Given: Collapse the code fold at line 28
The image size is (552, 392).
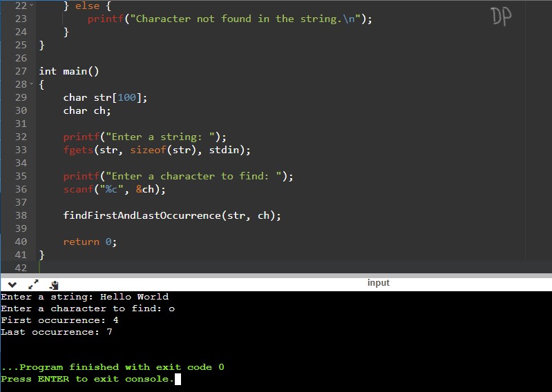Looking at the screenshot, I should (x=32, y=84).
